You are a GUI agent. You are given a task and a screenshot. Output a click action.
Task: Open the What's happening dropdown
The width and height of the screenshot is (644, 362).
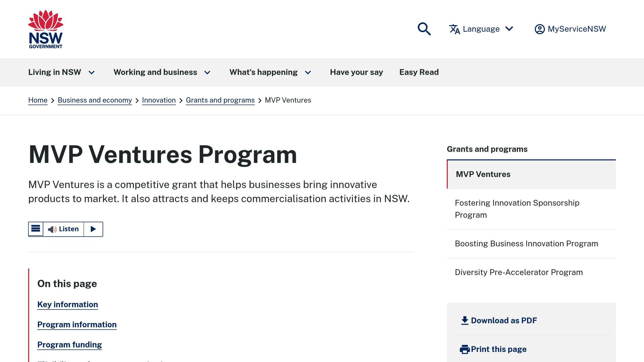(264, 72)
